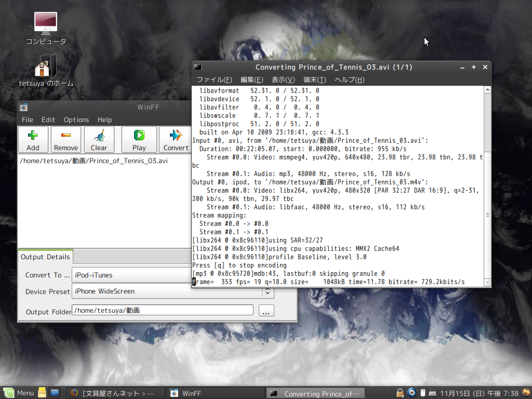Click the Remove button in WinFF toolbar

click(x=66, y=140)
